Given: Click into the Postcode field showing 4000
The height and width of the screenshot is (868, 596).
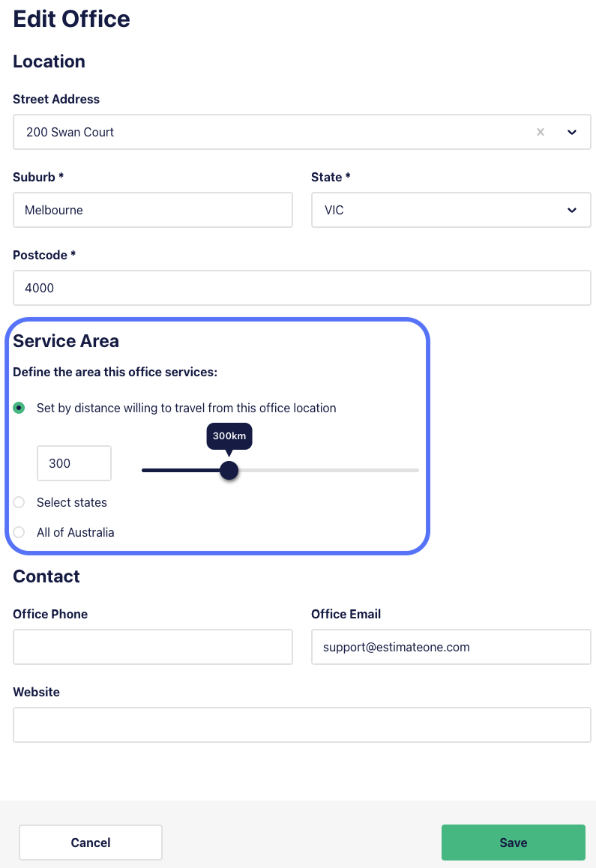Looking at the screenshot, I should [x=302, y=288].
